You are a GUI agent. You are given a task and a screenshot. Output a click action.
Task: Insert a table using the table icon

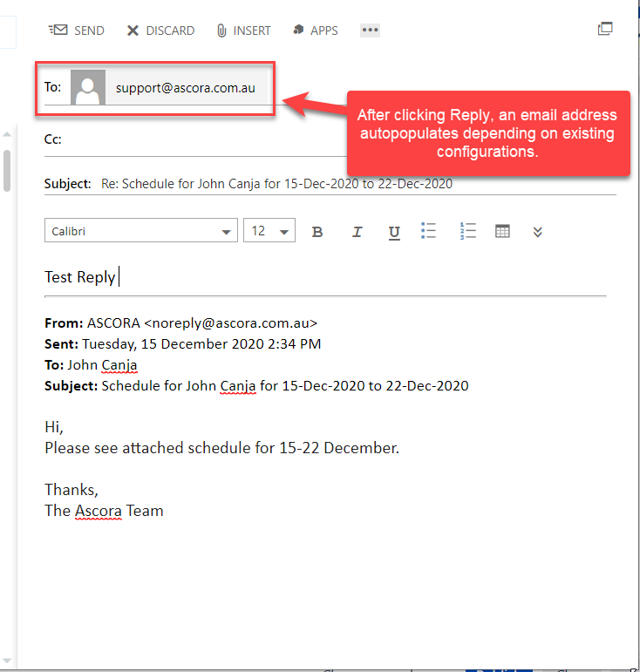[x=502, y=231]
